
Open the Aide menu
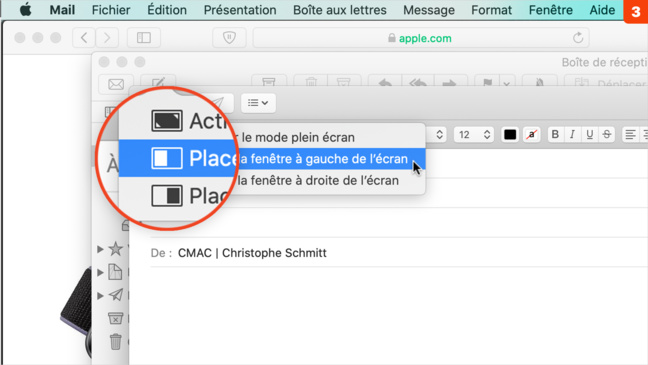click(602, 10)
